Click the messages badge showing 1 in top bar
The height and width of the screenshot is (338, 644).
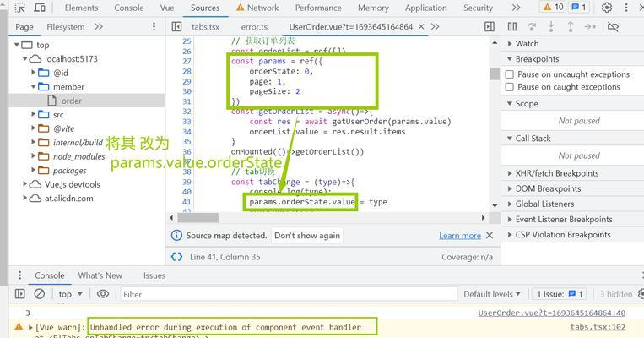pyautogui.click(x=578, y=7)
